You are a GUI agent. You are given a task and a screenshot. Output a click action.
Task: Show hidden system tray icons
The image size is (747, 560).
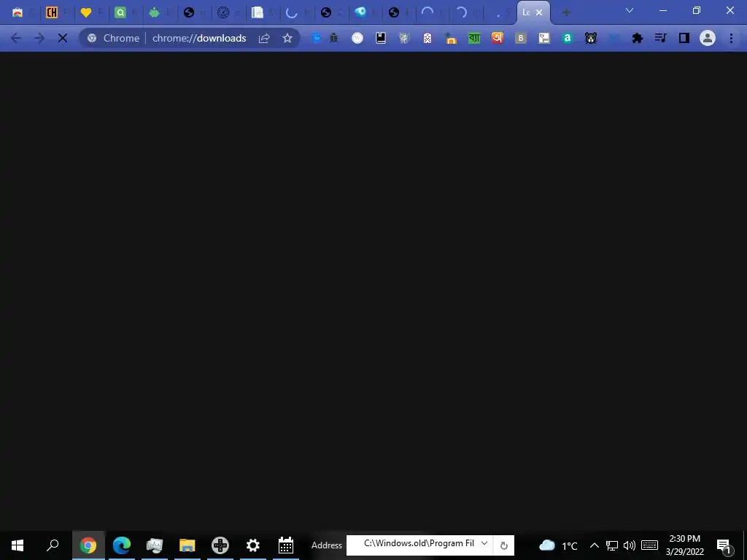click(x=594, y=545)
